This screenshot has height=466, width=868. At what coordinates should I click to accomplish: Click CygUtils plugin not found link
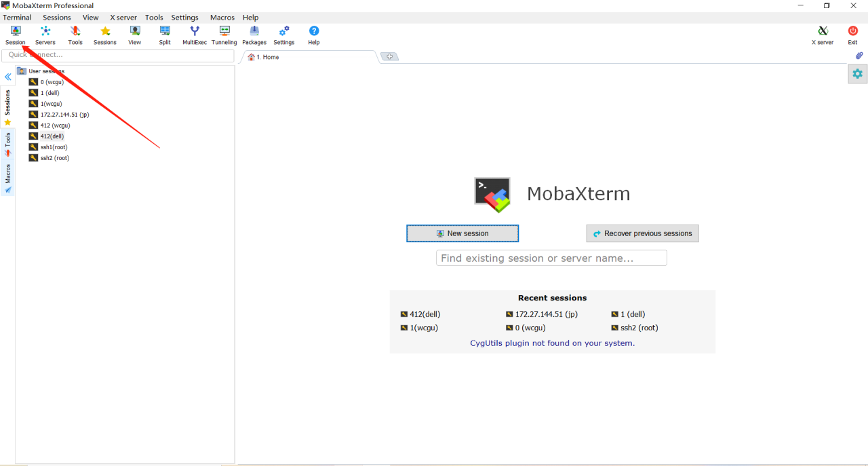tap(553, 343)
